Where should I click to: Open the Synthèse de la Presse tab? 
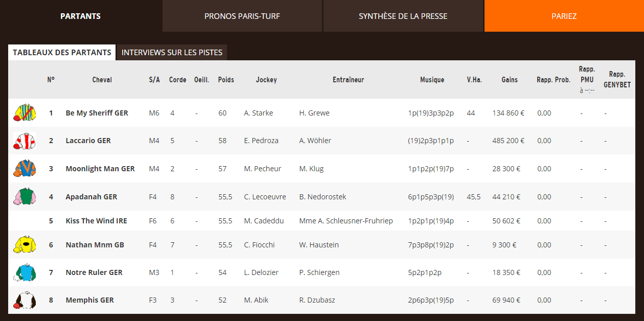pyautogui.click(x=403, y=16)
